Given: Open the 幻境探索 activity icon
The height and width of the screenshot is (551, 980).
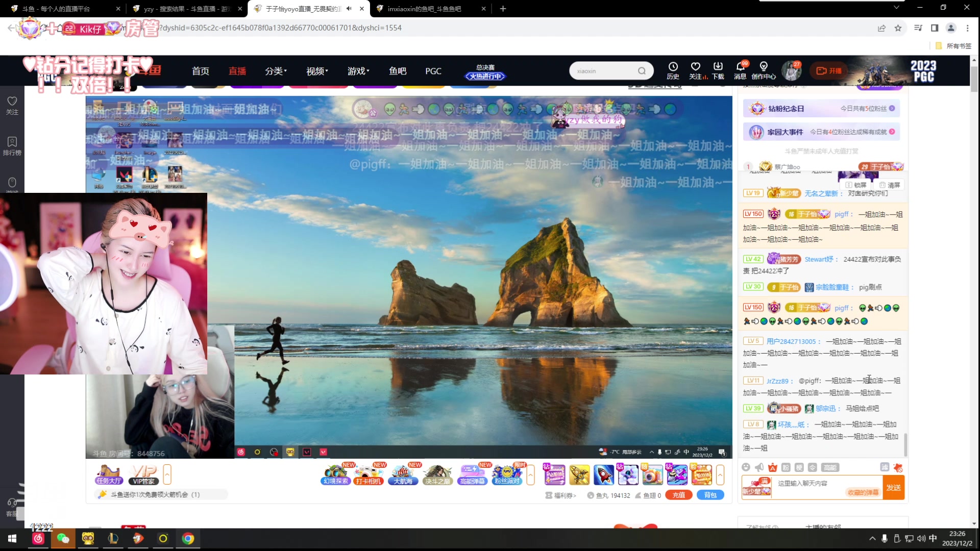Looking at the screenshot, I should [x=335, y=474].
